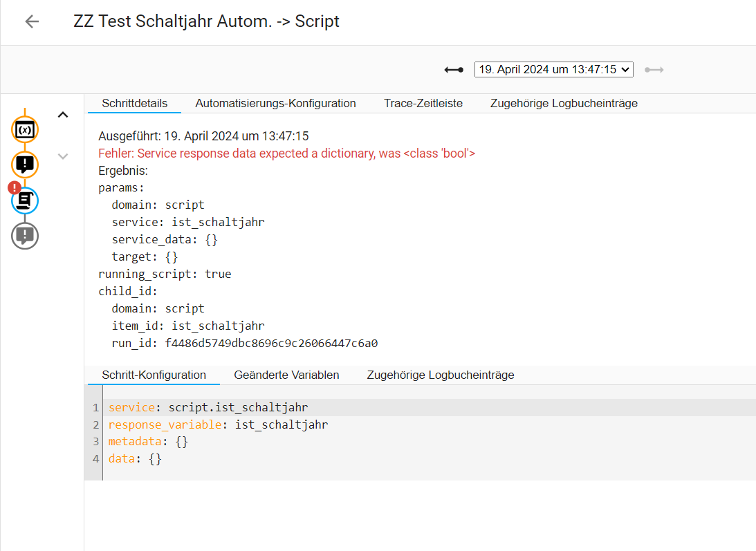Click the red error badge on script node
Screen dimensions: 756x551
coord(15,187)
